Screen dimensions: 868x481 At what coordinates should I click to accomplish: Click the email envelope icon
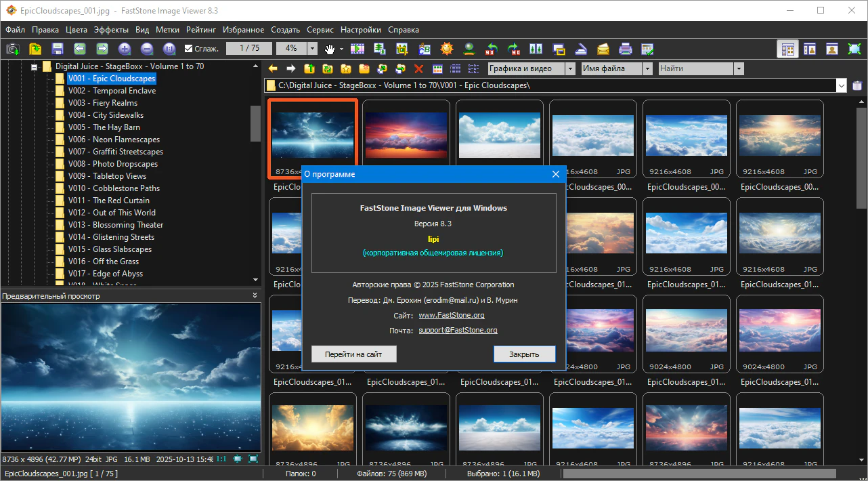click(603, 49)
